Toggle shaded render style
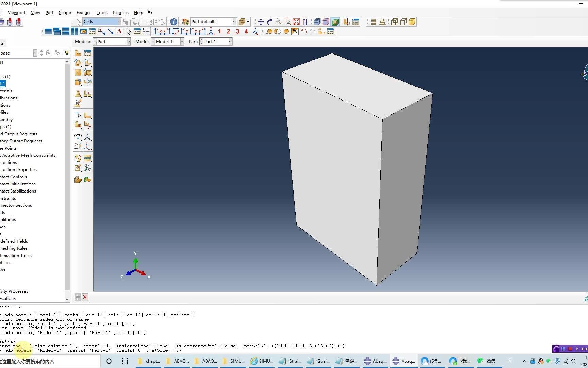The image size is (588, 368). click(x=412, y=22)
